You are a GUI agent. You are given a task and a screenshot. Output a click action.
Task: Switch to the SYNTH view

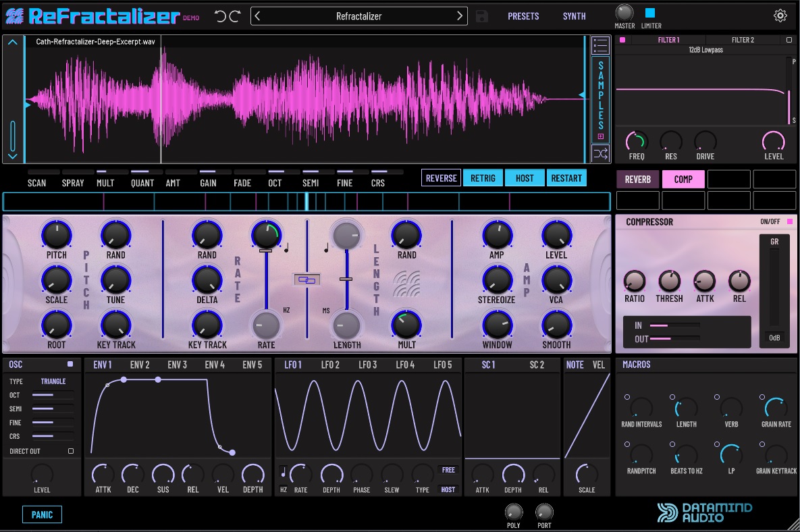(574, 16)
